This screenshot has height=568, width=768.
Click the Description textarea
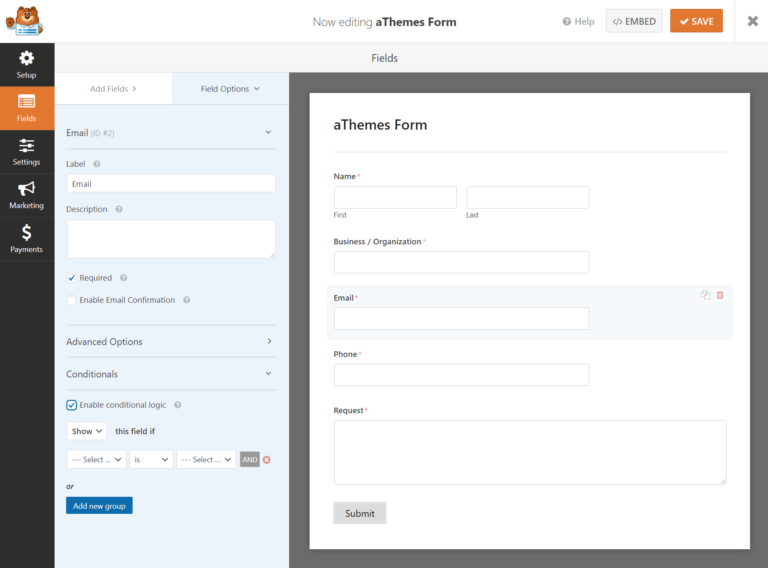pyautogui.click(x=171, y=239)
